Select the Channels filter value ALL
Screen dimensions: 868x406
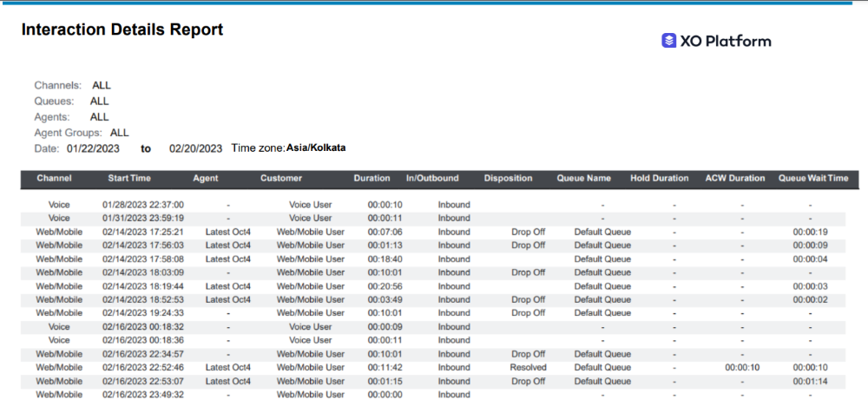point(102,86)
